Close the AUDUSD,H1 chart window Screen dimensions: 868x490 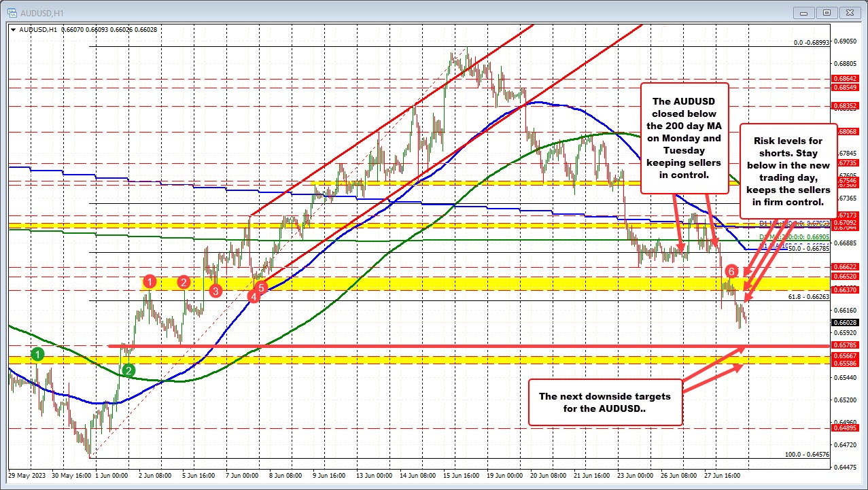850,12
